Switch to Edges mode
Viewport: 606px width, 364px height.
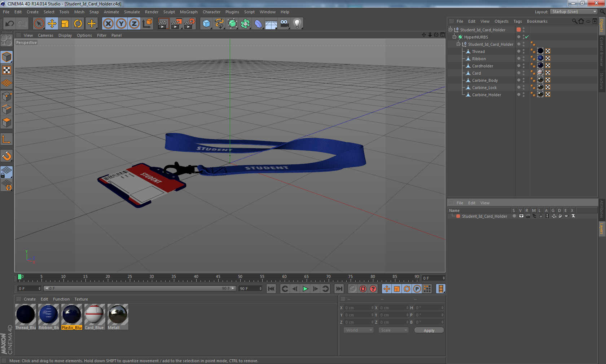pos(6,110)
